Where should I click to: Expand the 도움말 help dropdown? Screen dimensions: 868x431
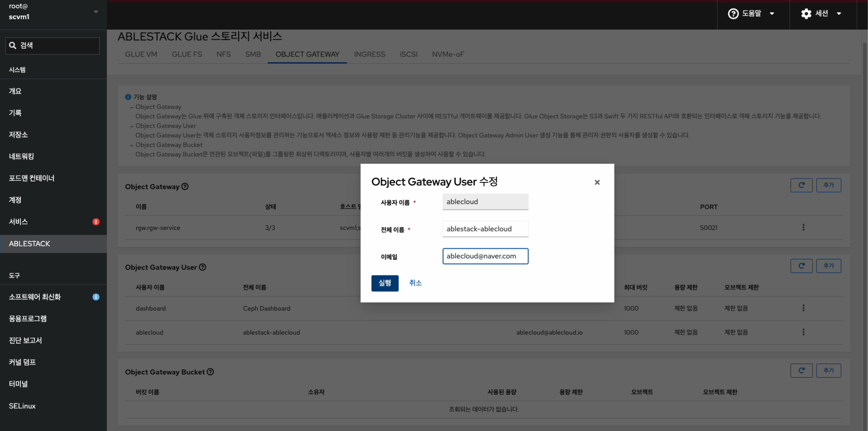(751, 14)
